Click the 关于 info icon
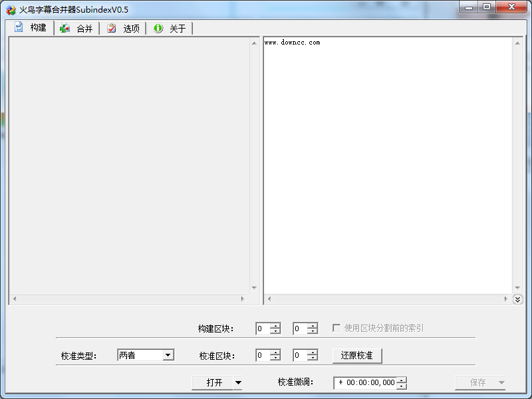 pos(158,28)
